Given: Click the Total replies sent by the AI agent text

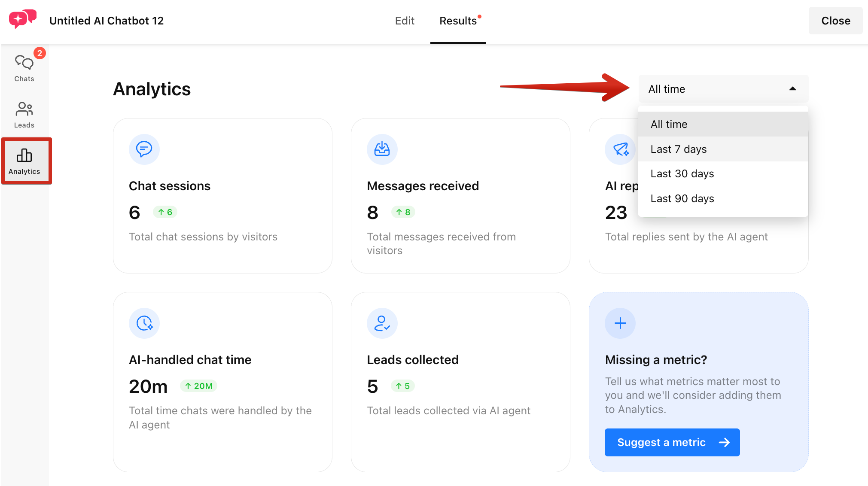Looking at the screenshot, I should (x=686, y=237).
